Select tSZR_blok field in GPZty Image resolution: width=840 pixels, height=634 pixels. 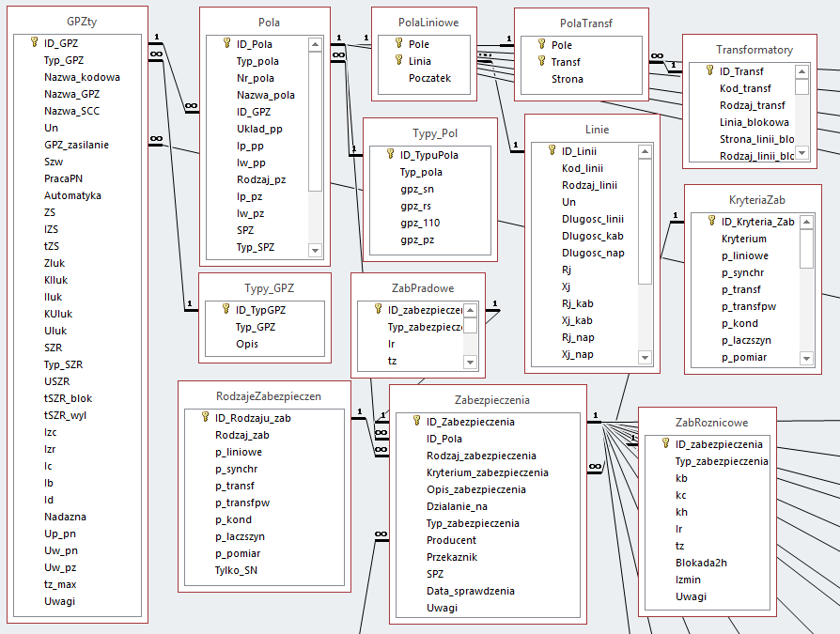coord(68,398)
